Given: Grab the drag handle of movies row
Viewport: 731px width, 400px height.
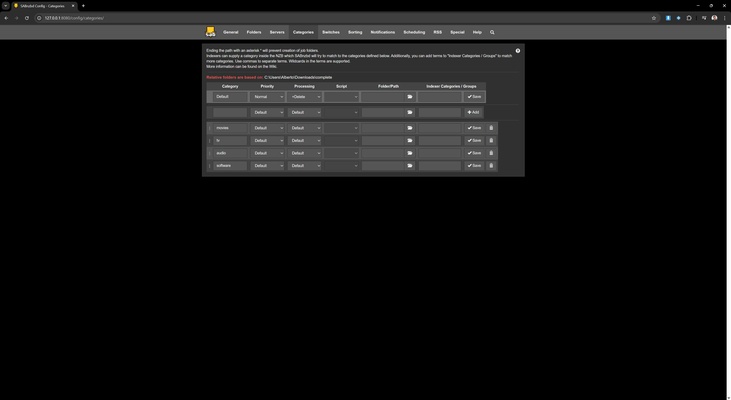Looking at the screenshot, I should (209, 128).
